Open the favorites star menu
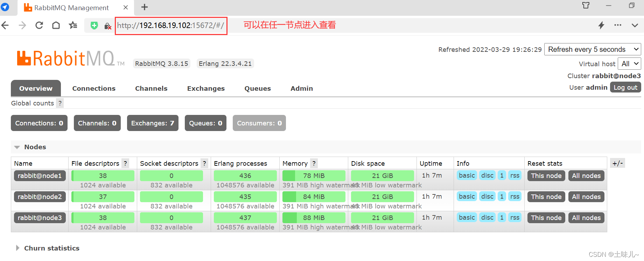This screenshot has width=644, height=261. pos(73,25)
